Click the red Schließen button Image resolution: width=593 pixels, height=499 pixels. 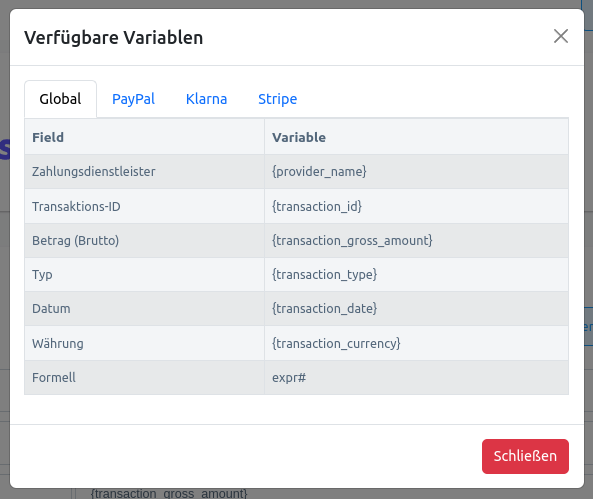525,456
